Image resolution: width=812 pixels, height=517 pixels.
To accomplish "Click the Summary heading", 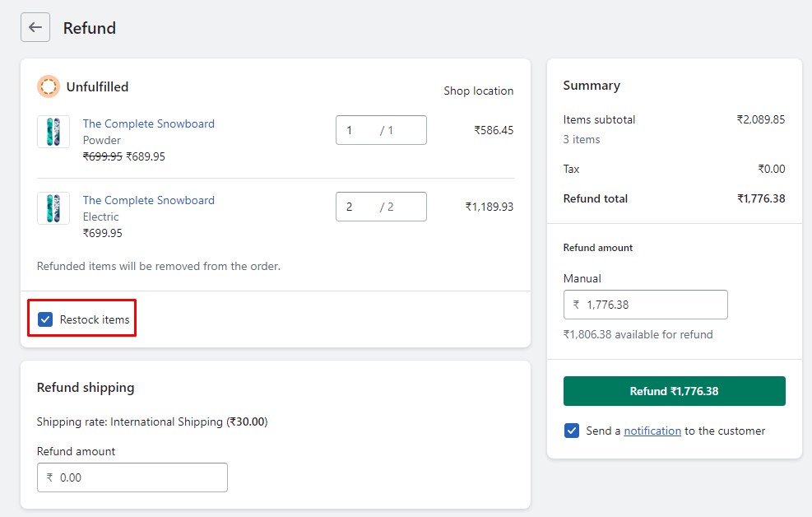I will tap(592, 86).
